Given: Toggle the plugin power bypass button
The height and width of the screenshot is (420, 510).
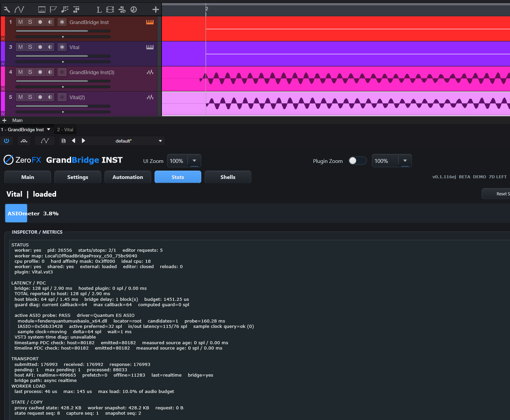Looking at the screenshot, I should click(6, 141).
